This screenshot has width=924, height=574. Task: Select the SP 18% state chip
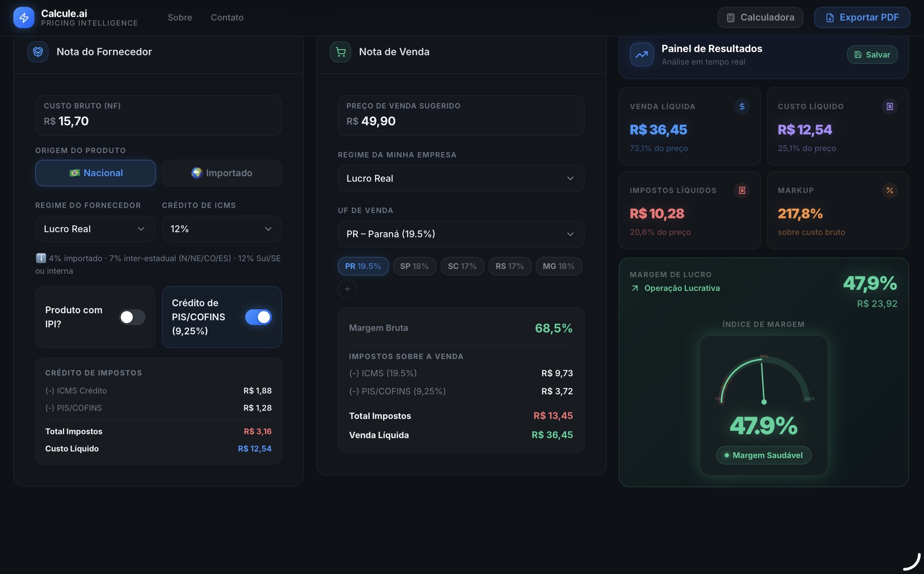click(x=415, y=266)
